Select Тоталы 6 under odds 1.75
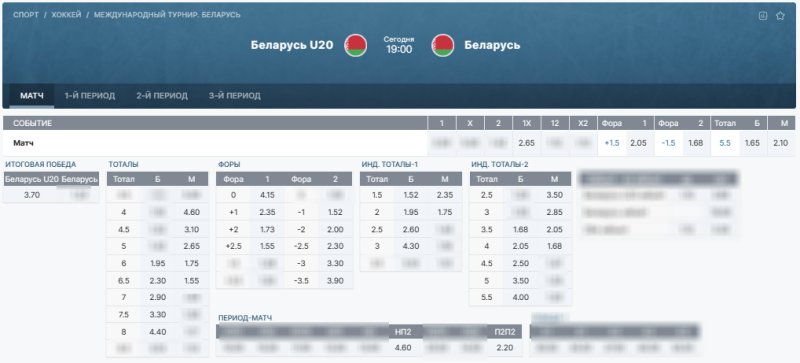 point(191,263)
